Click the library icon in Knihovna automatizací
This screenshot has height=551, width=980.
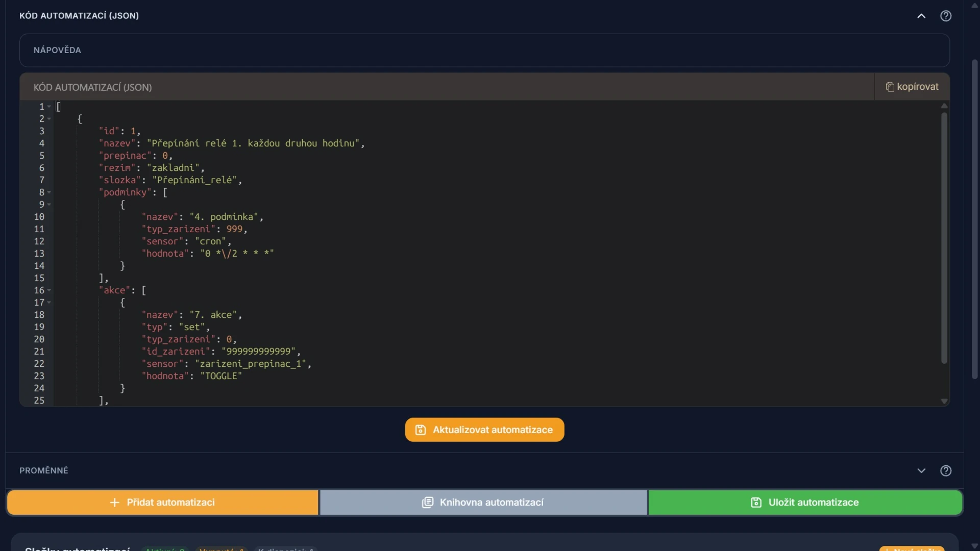click(x=428, y=503)
